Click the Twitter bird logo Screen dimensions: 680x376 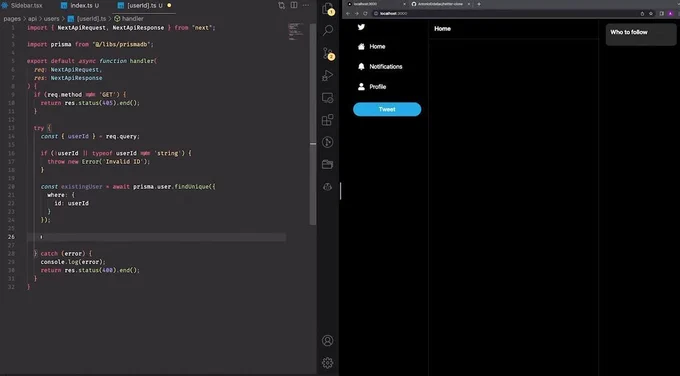click(361, 27)
